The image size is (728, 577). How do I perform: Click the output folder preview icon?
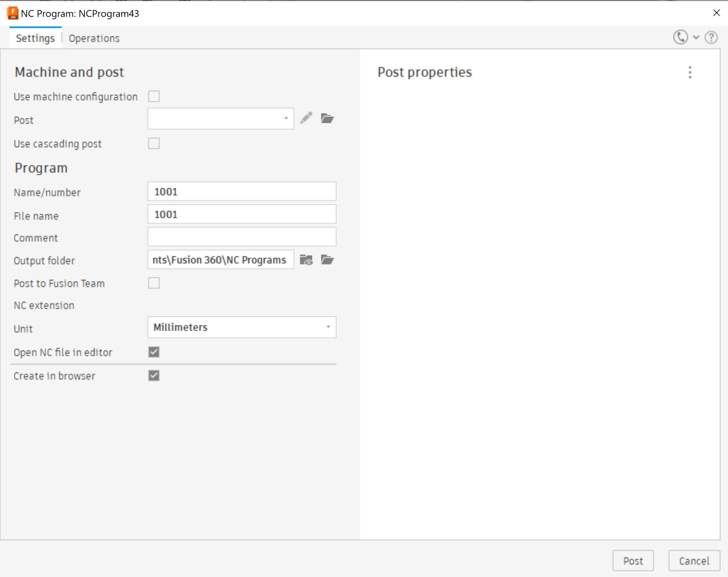pyautogui.click(x=306, y=260)
